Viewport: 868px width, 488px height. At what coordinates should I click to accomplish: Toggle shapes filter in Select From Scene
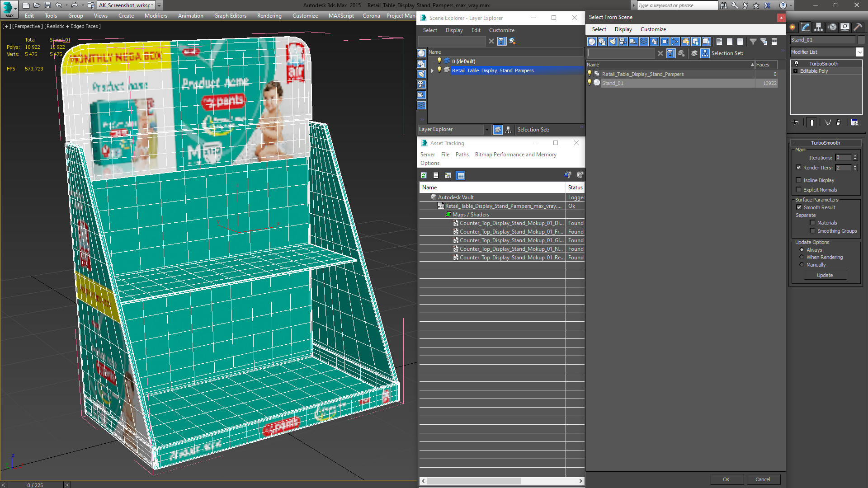tap(602, 42)
